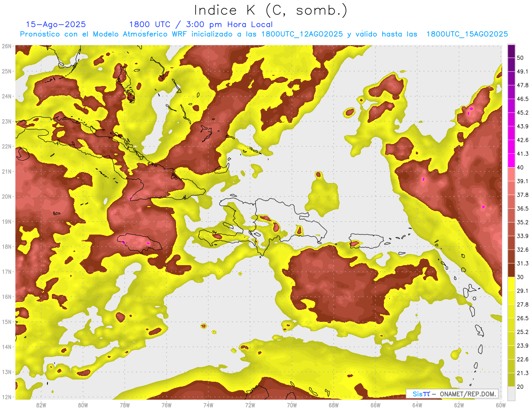532x411 pixels.
Task: Click the "43.9" color scale label
Action: (523, 126)
